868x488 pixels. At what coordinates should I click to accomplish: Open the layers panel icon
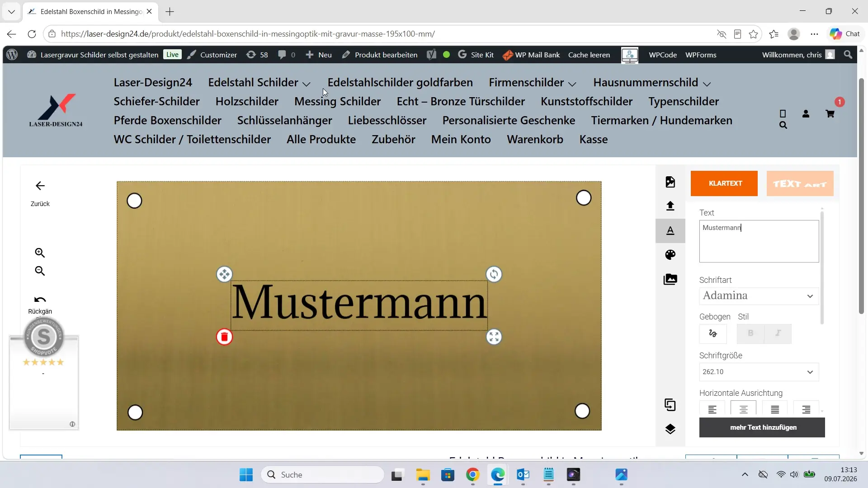pyautogui.click(x=670, y=429)
